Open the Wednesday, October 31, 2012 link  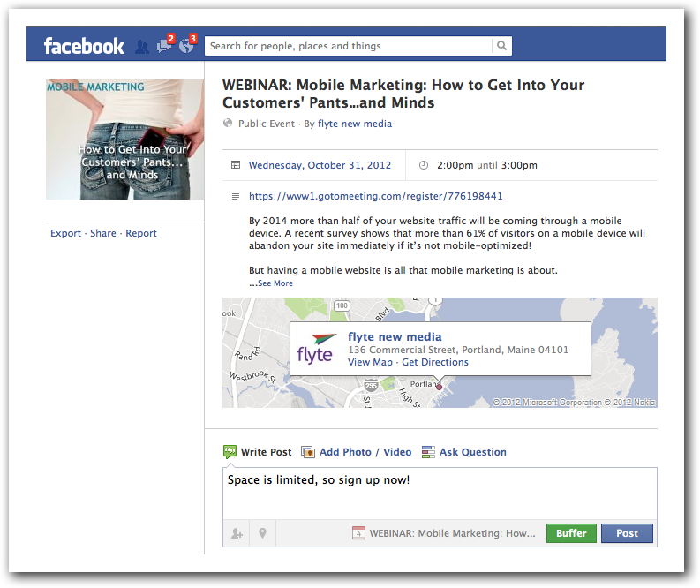pyautogui.click(x=320, y=165)
